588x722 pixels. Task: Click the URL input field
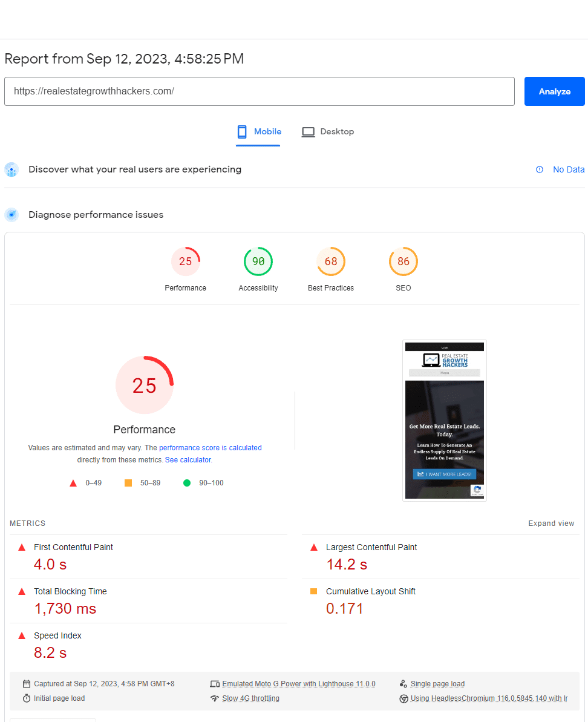259,91
